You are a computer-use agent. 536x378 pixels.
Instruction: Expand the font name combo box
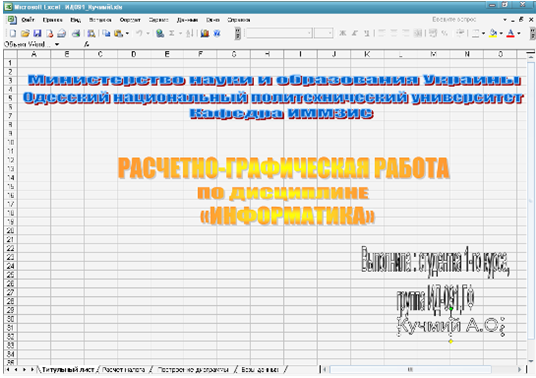309,33
